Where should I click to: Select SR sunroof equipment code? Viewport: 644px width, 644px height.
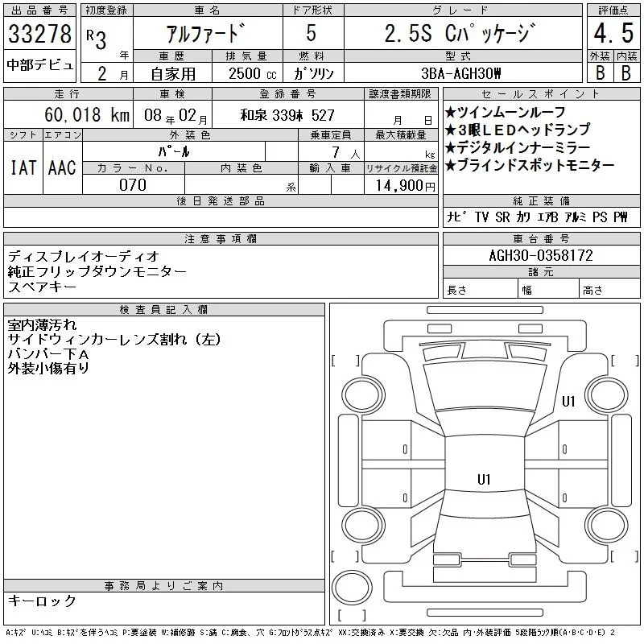(502, 217)
